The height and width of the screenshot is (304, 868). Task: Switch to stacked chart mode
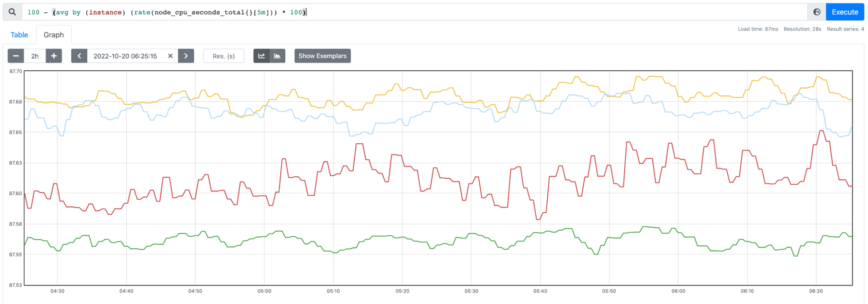click(277, 56)
